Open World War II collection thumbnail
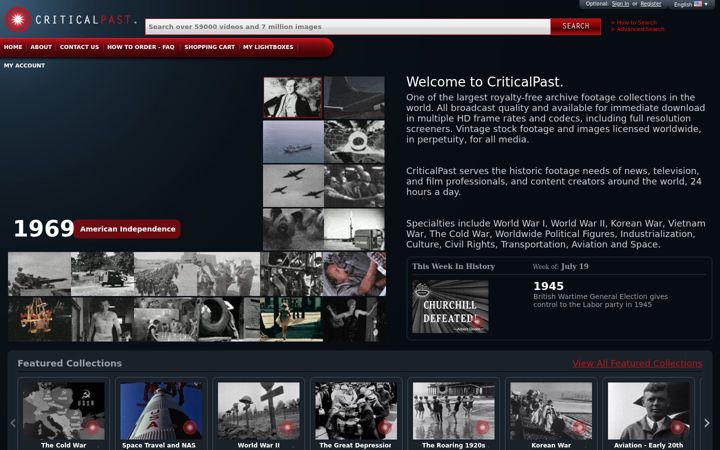The height and width of the screenshot is (450, 720). coord(259,411)
